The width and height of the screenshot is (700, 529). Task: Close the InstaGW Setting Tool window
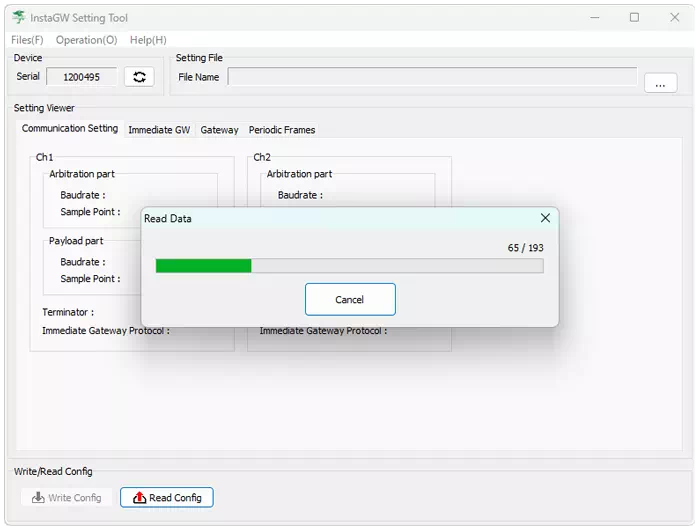pyautogui.click(x=674, y=17)
